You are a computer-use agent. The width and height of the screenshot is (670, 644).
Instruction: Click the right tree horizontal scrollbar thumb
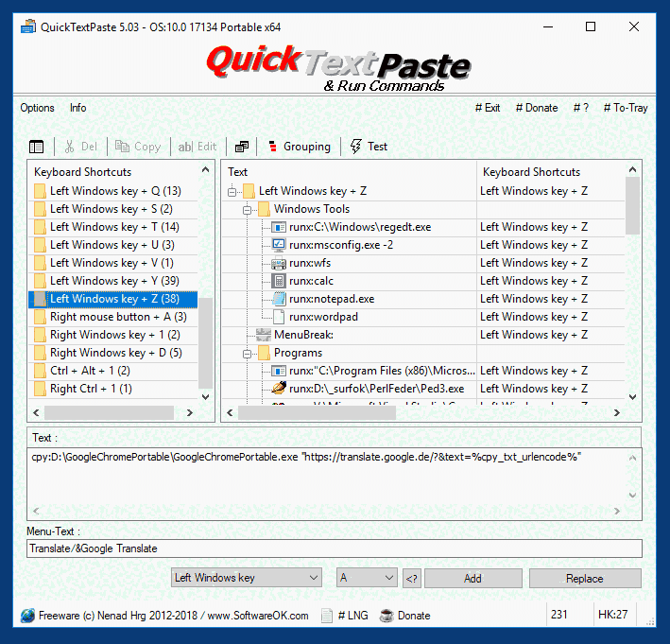[317, 412]
